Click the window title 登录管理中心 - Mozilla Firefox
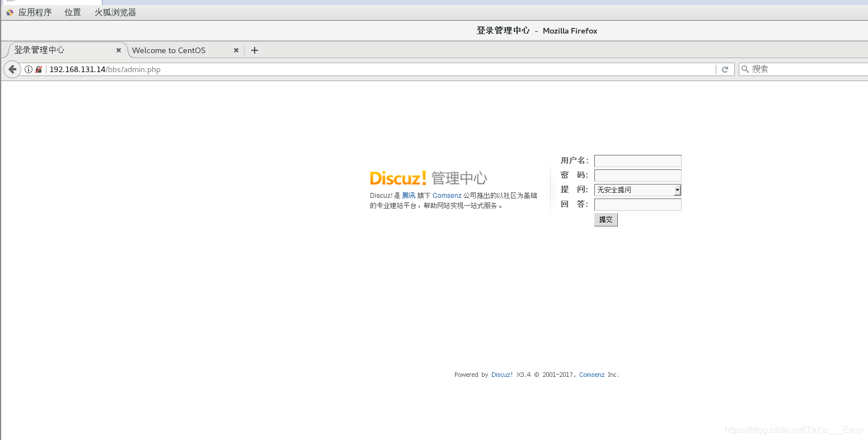Image resolution: width=868 pixels, height=440 pixels. [537, 31]
